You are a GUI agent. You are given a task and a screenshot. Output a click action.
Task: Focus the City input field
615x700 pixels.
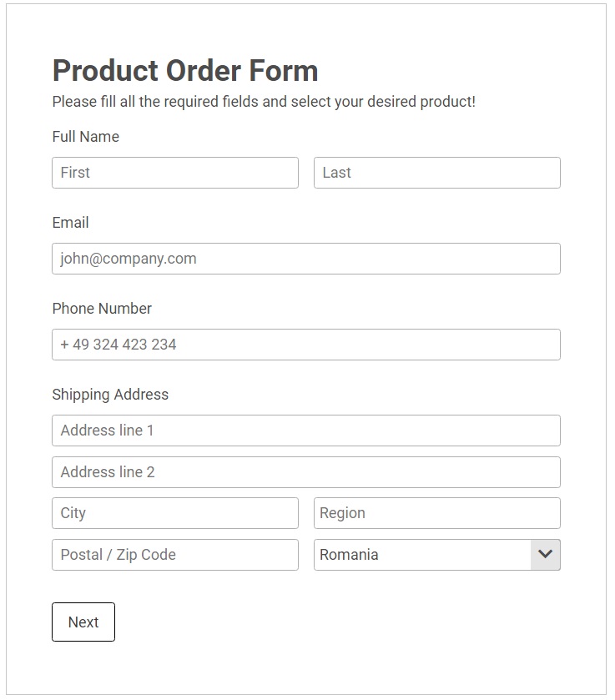175,513
